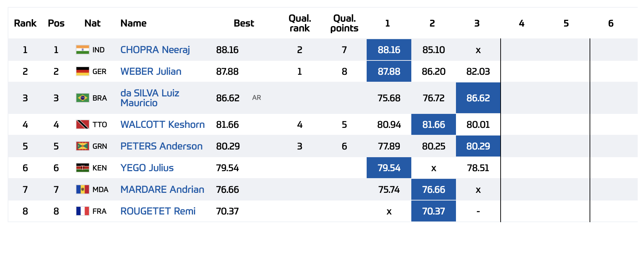Open CHOPRA Neeraj athlete profile
Image resolution: width=644 pixels, height=255 pixels.
[x=155, y=50]
